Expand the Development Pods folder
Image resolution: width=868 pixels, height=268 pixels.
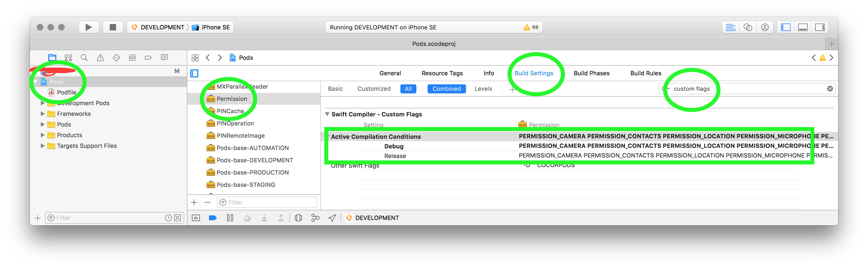click(42, 103)
